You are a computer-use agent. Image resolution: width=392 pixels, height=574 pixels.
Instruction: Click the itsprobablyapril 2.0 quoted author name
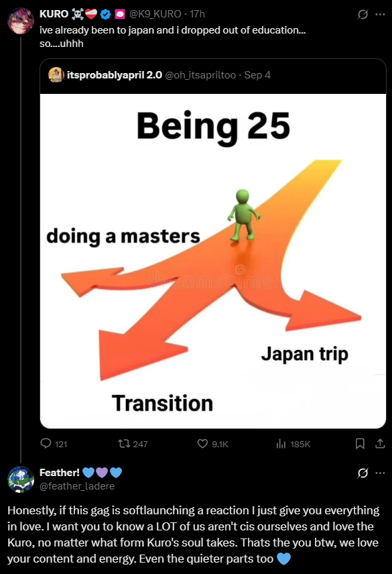(x=115, y=75)
